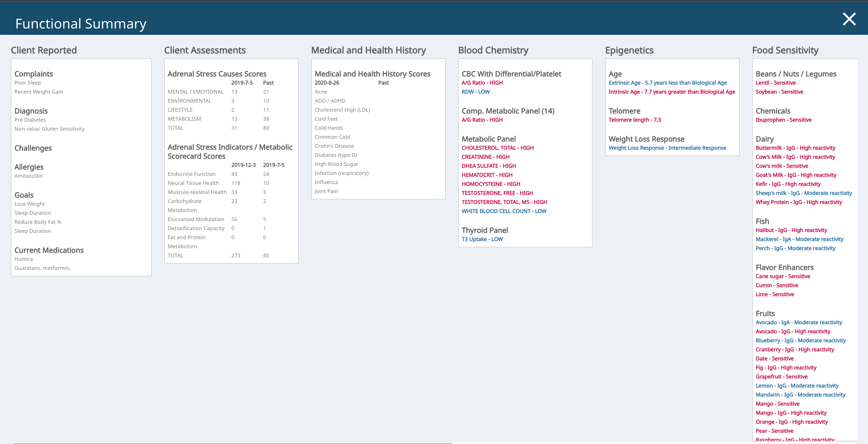Click Diabetes (type II) history item
Viewport: 868px width, 444px height.
[336, 155]
